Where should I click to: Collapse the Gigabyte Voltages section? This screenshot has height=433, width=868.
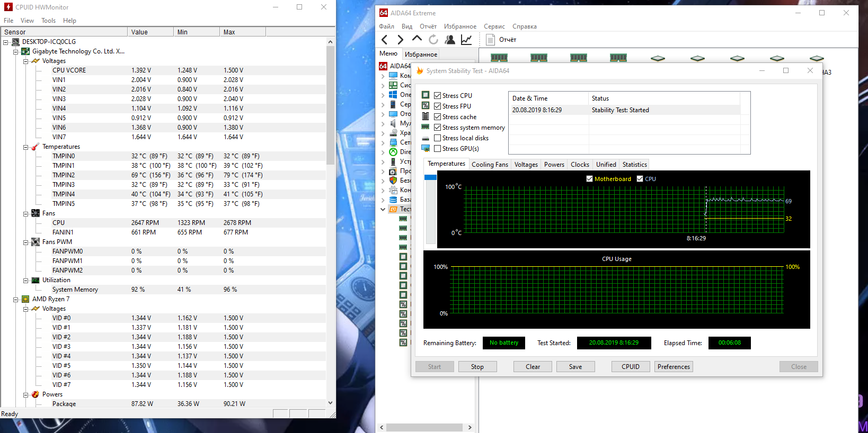click(25, 61)
